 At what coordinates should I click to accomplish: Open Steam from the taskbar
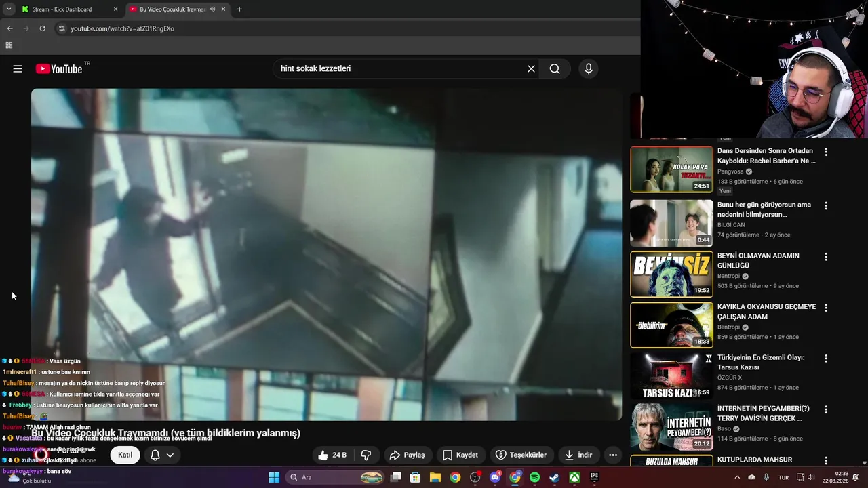[x=554, y=477]
